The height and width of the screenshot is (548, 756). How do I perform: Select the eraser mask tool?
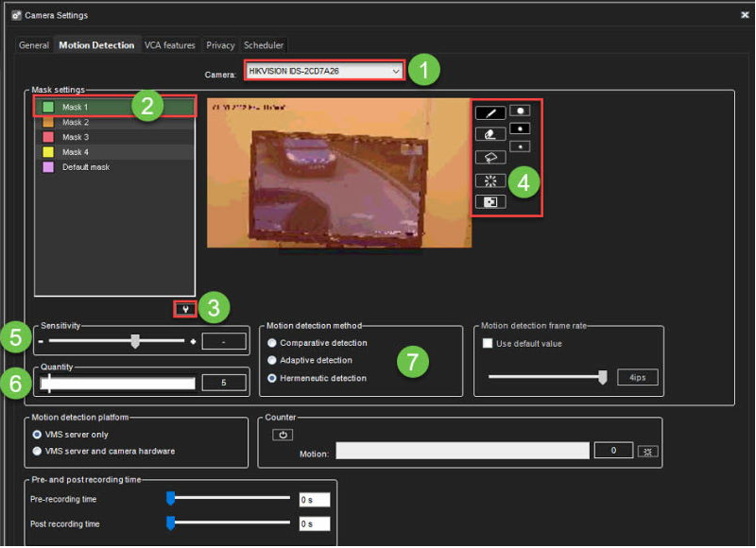tap(490, 135)
